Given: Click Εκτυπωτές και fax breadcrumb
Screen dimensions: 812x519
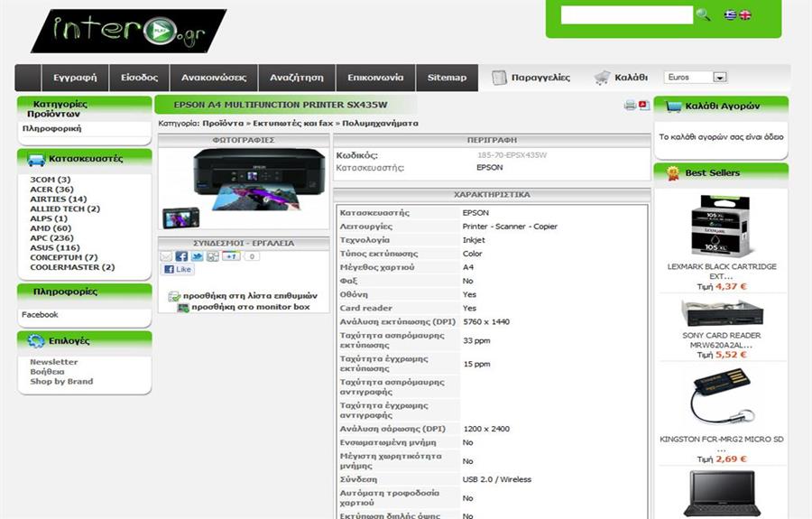Looking at the screenshot, I should pos(293,124).
